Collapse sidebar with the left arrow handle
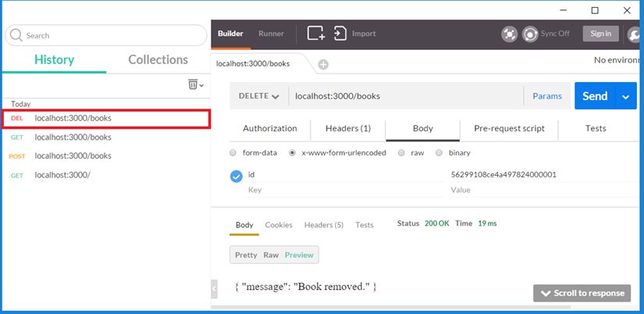Image resolution: width=644 pixels, height=314 pixels. click(214, 289)
